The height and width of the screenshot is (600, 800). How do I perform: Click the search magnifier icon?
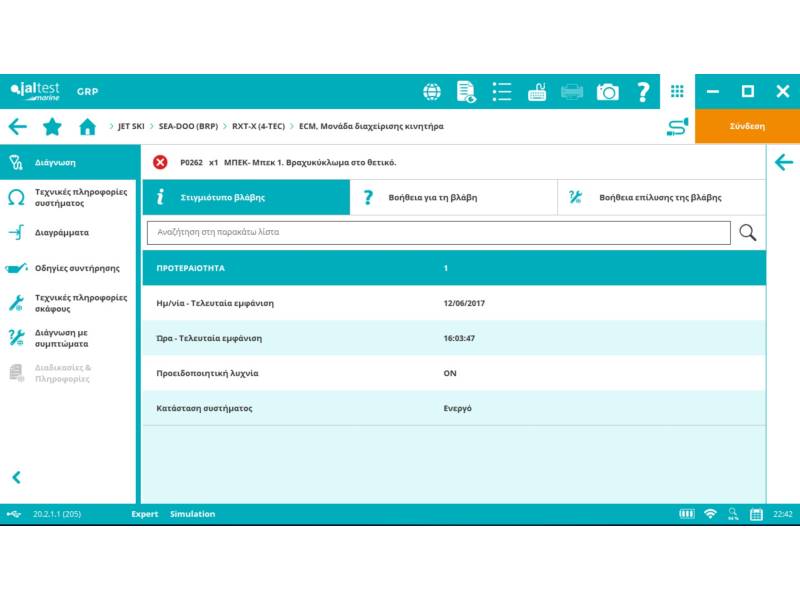pos(747,233)
